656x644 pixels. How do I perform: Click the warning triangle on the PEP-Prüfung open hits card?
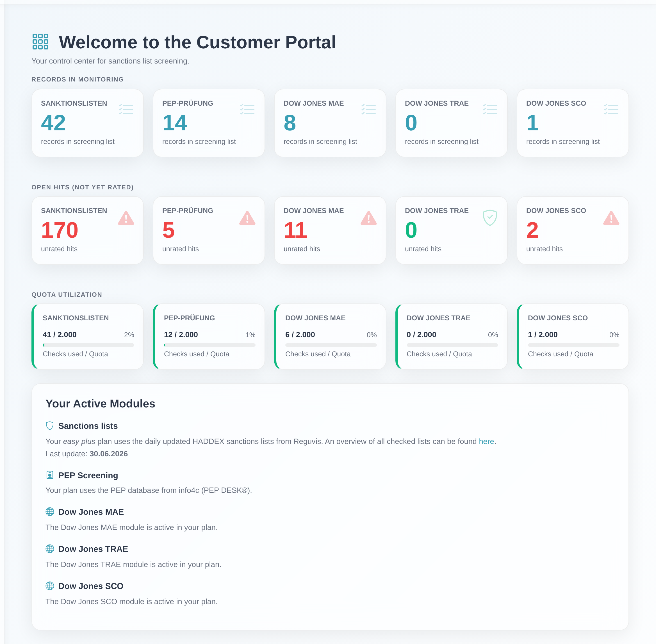(247, 218)
